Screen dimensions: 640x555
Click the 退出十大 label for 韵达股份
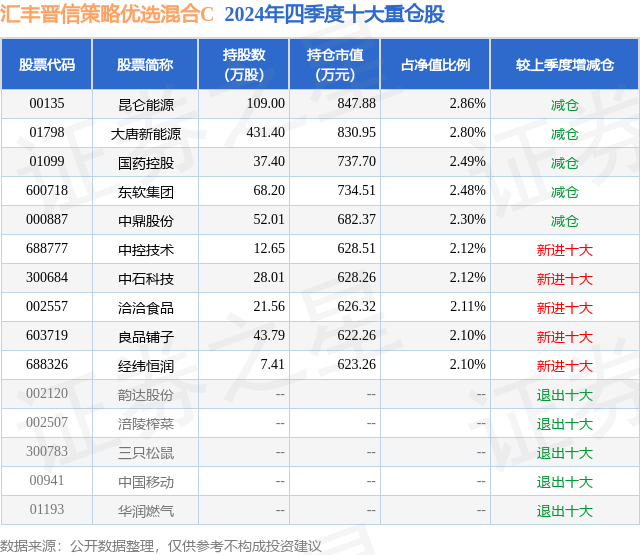(x=564, y=395)
